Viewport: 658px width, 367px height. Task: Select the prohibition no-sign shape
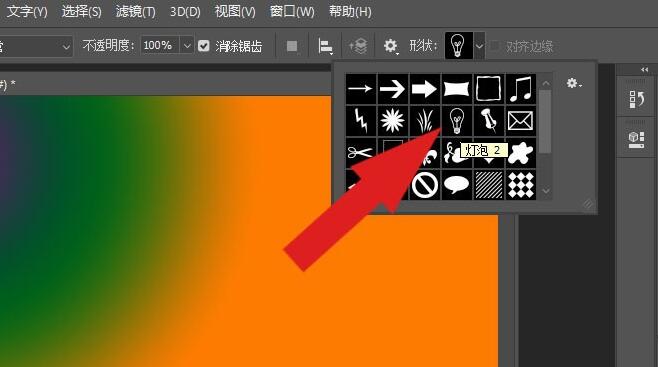[425, 185]
